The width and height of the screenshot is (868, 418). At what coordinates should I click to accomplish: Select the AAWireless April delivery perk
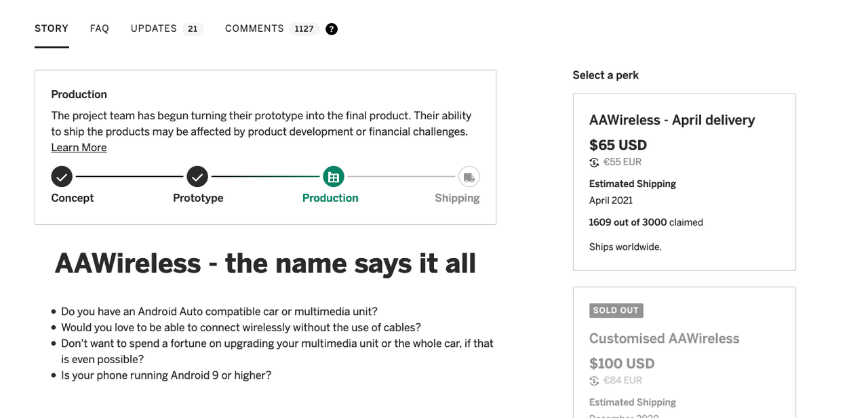click(684, 182)
